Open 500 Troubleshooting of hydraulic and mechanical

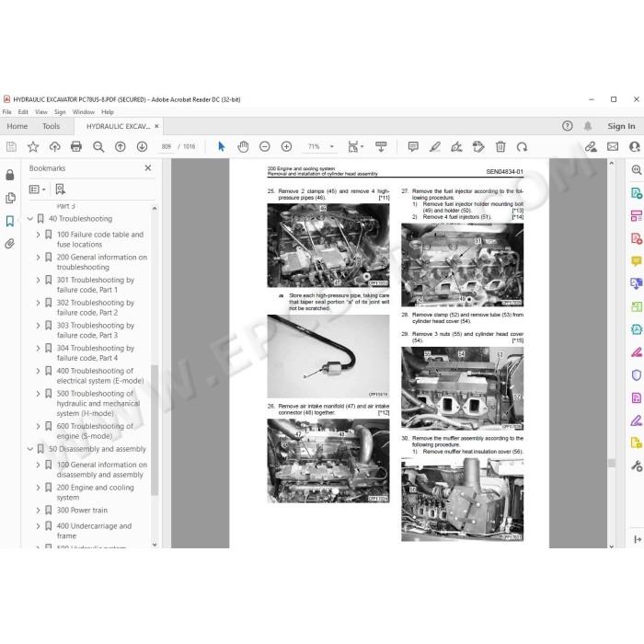[x=98, y=403]
